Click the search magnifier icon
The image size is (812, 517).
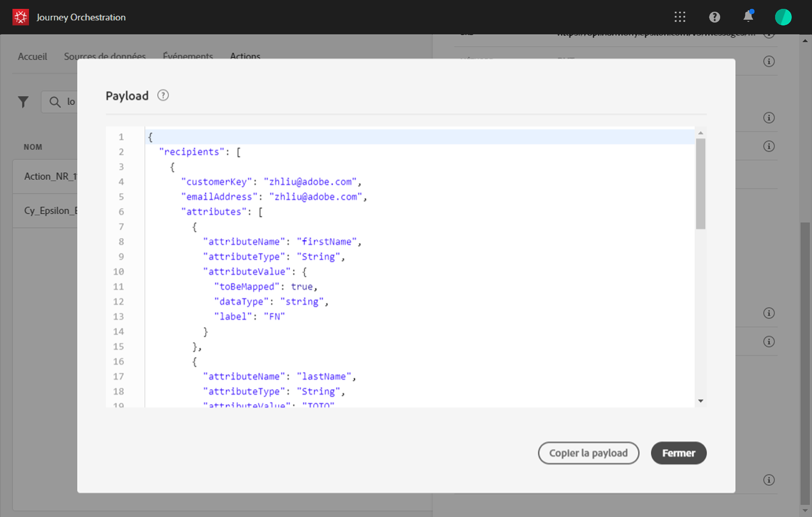55,102
